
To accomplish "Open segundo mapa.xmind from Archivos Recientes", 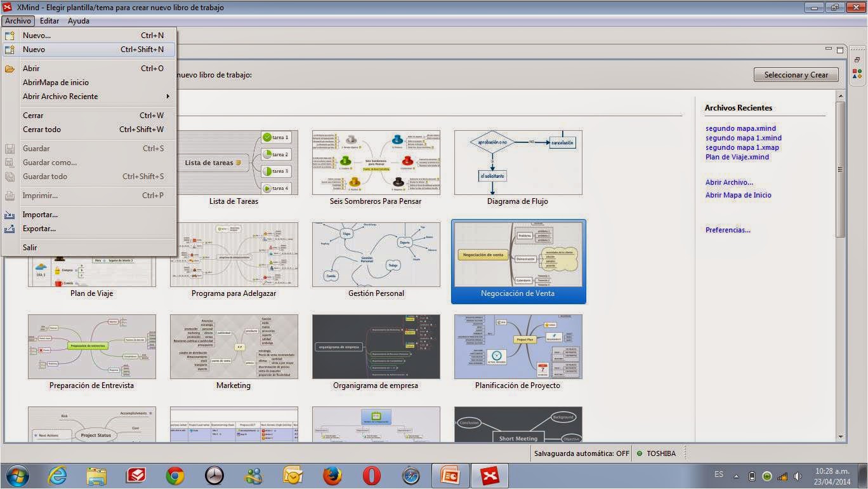I will tap(740, 128).
